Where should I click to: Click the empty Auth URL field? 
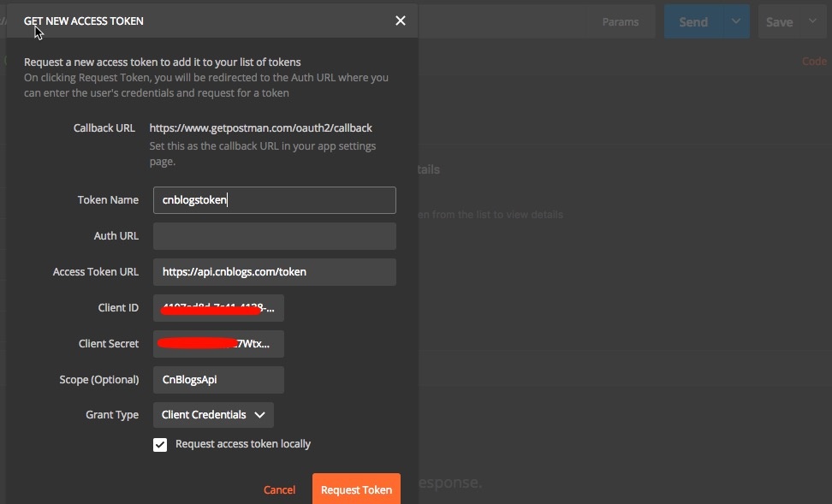tap(274, 236)
